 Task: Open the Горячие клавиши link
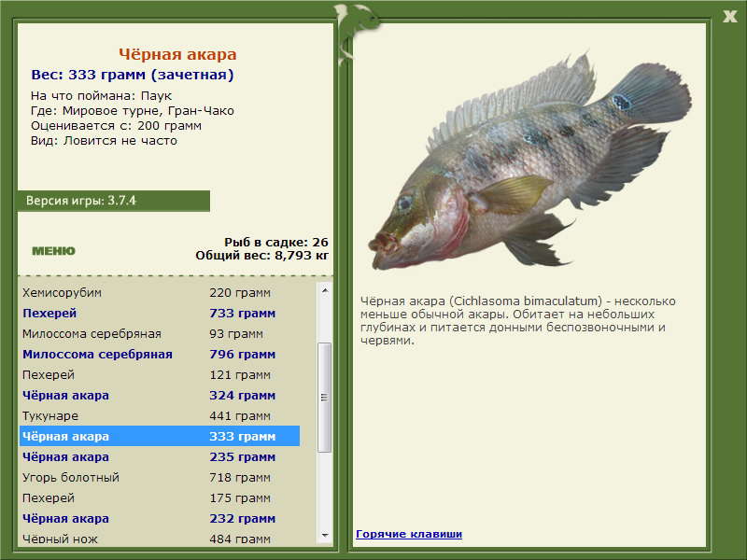[409, 534]
